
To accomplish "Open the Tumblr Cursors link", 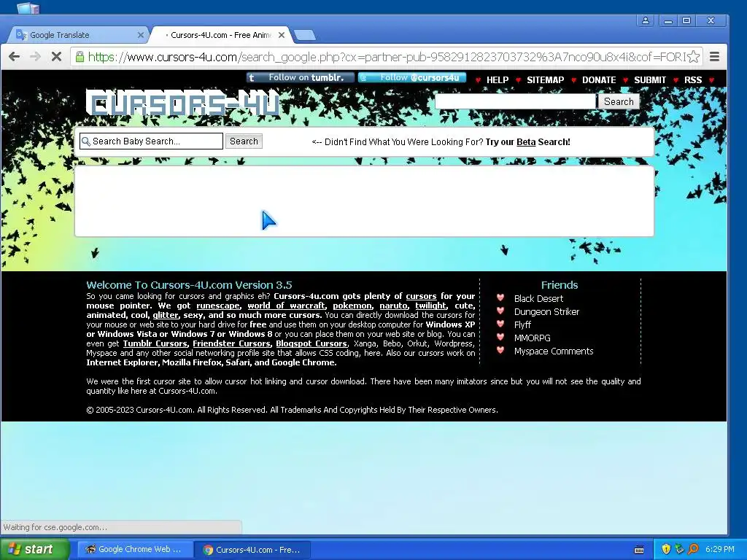I will tap(155, 344).
